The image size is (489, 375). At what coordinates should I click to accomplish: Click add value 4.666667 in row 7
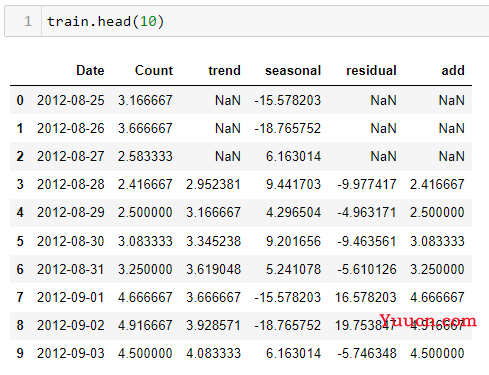437,297
